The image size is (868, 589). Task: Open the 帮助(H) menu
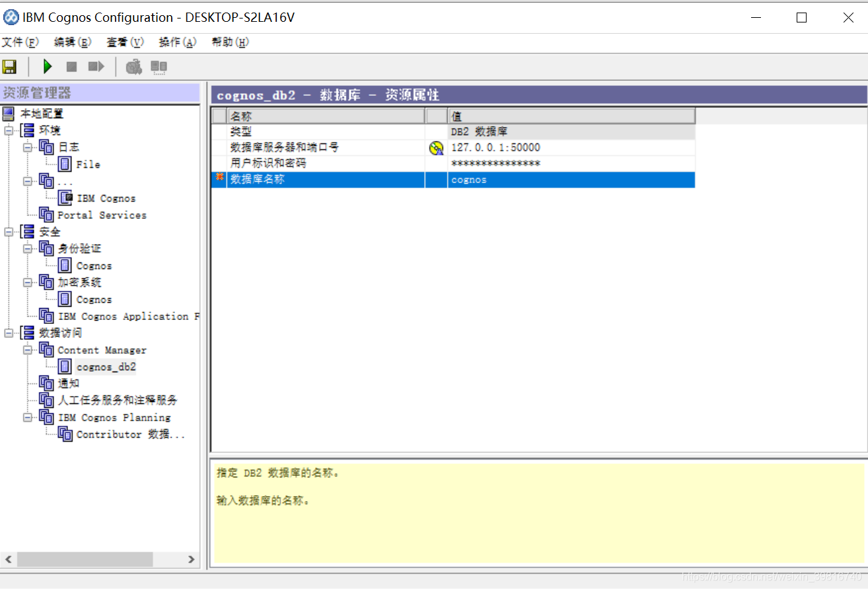click(x=230, y=42)
